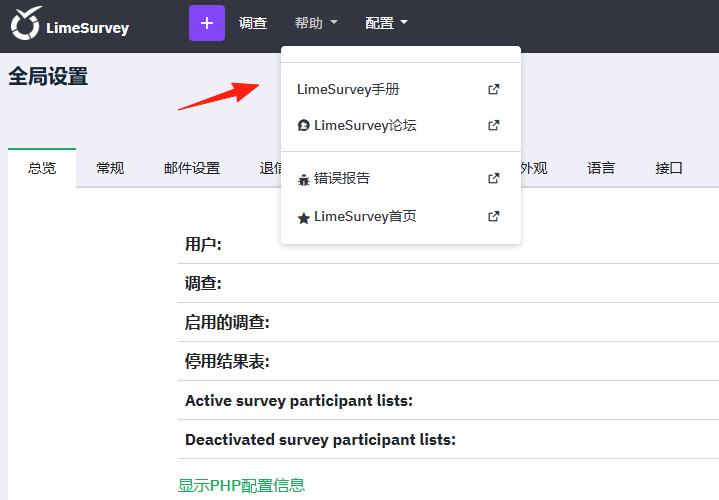Click the 显示PHP配置信息 link

[x=241, y=485]
